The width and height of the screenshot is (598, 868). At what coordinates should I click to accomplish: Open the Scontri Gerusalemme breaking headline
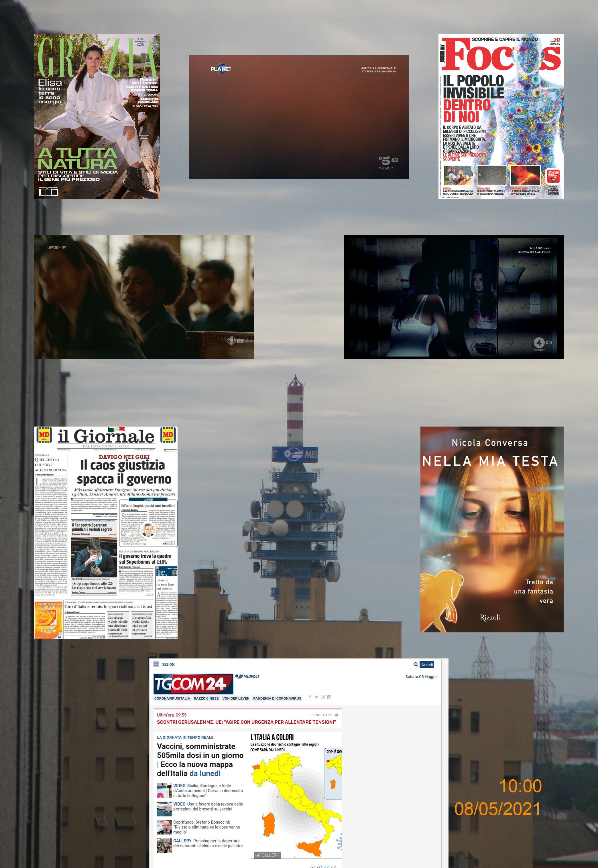coord(246,722)
